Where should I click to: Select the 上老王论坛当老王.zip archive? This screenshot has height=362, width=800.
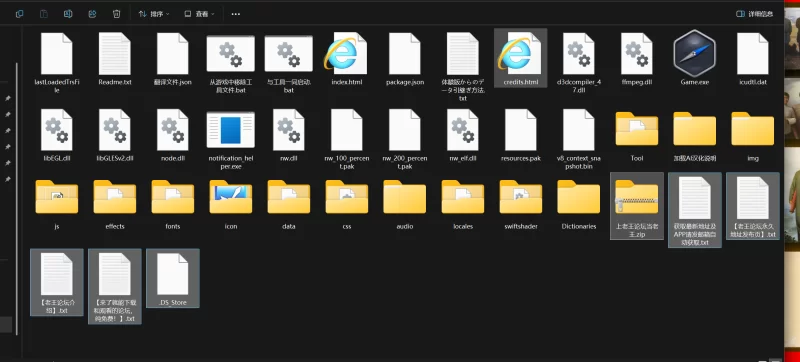(637, 206)
